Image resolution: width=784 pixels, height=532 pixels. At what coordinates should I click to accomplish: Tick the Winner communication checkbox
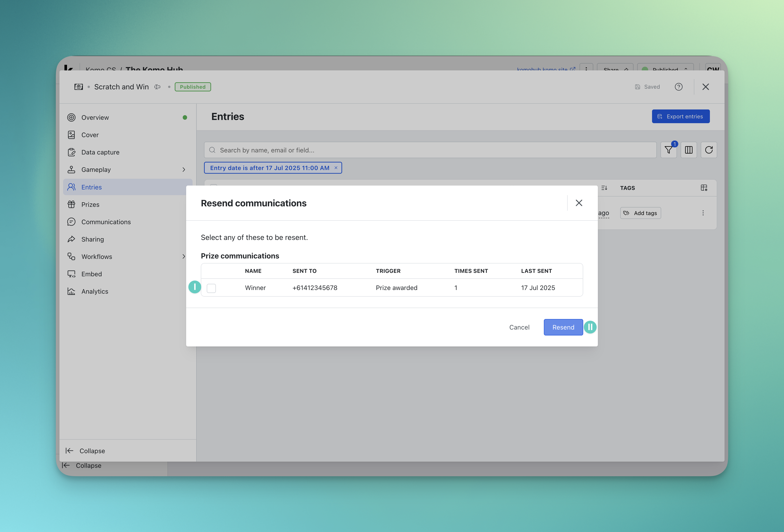(211, 288)
